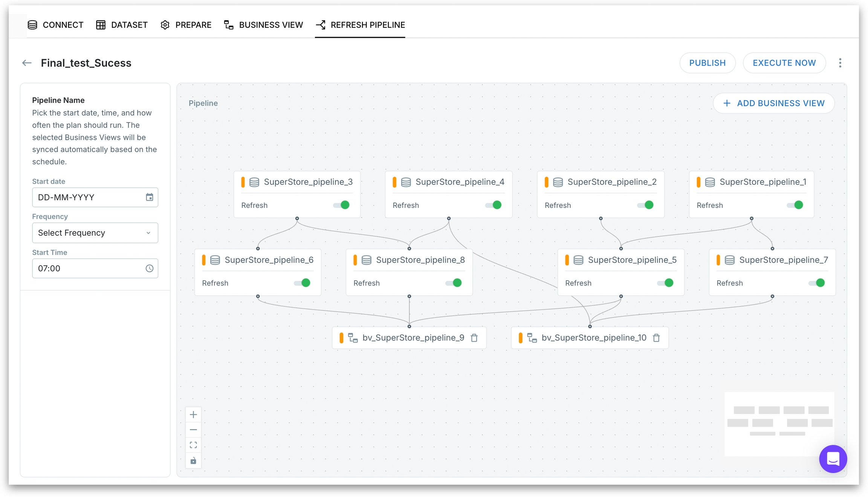
Task: Click the back arrow beside Final_test_Sucess
Action: tap(27, 63)
